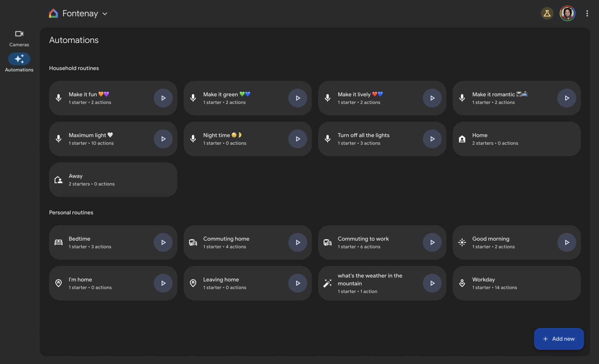This screenshot has height=364, width=599.
Task: Click the weather routine magic wand icon
Action: point(327,283)
